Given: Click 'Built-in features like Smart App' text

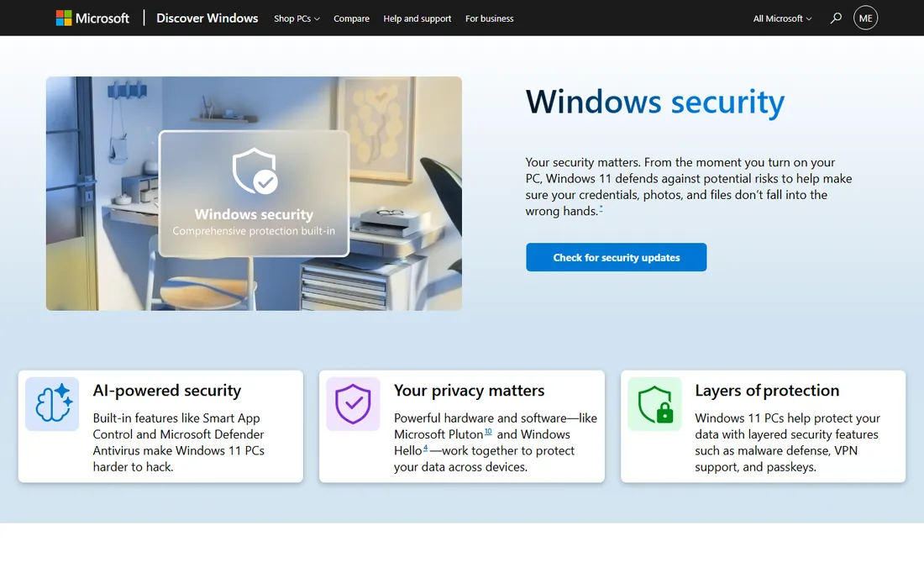Looking at the screenshot, I should 179,443.
